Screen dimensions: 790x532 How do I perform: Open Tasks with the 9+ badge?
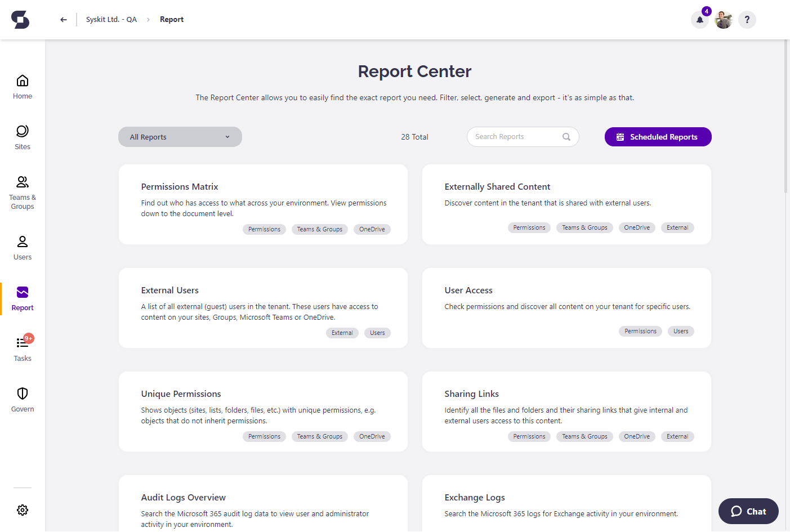23,348
